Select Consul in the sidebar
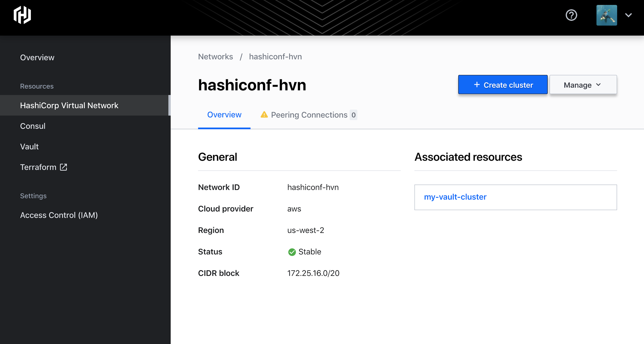Screen dimensions: 644x344 (32, 126)
